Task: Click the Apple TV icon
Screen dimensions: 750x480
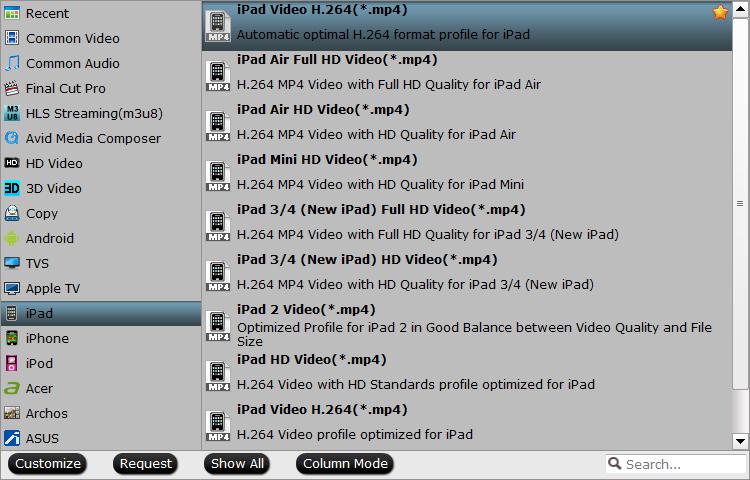Action: pyautogui.click(x=11, y=288)
